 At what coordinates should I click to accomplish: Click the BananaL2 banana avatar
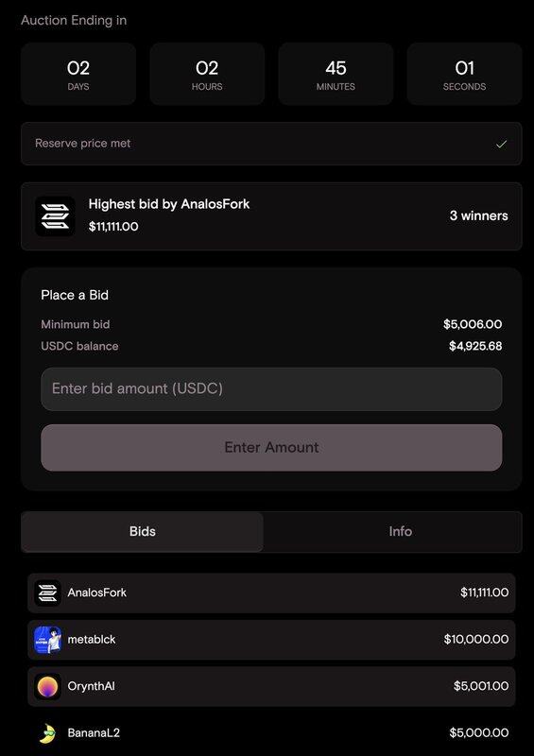coord(48,733)
